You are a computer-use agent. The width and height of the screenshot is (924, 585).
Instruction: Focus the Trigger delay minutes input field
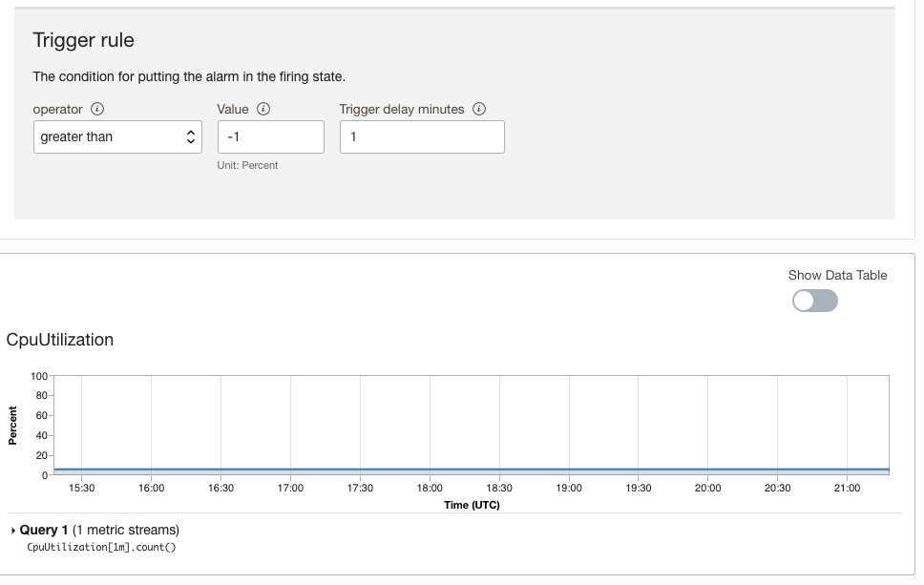coord(421,137)
